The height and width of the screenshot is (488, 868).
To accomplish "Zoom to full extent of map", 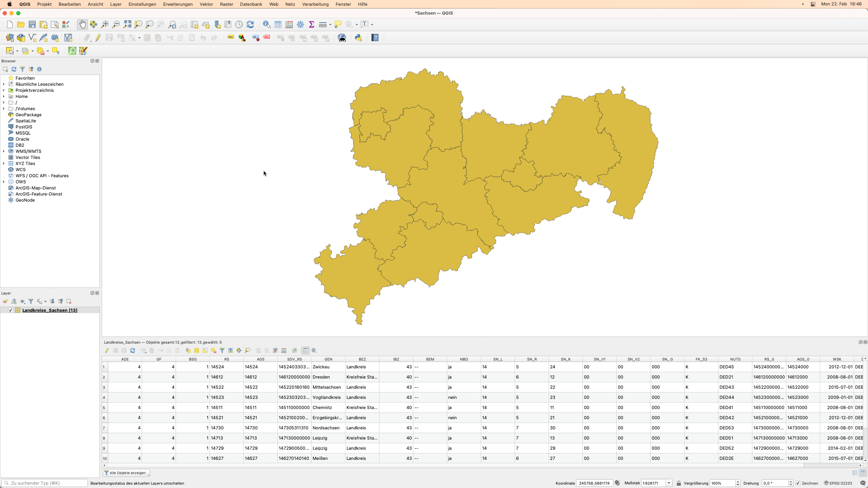I will [127, 24].
